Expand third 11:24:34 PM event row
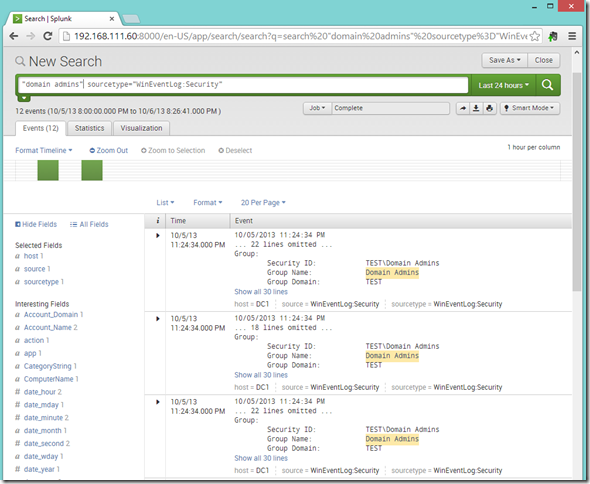This screenshot has height=484, width=590. pos(158,402)
